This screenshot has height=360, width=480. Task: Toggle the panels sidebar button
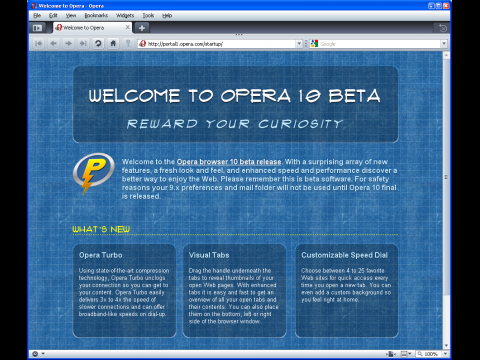(37, 28)
